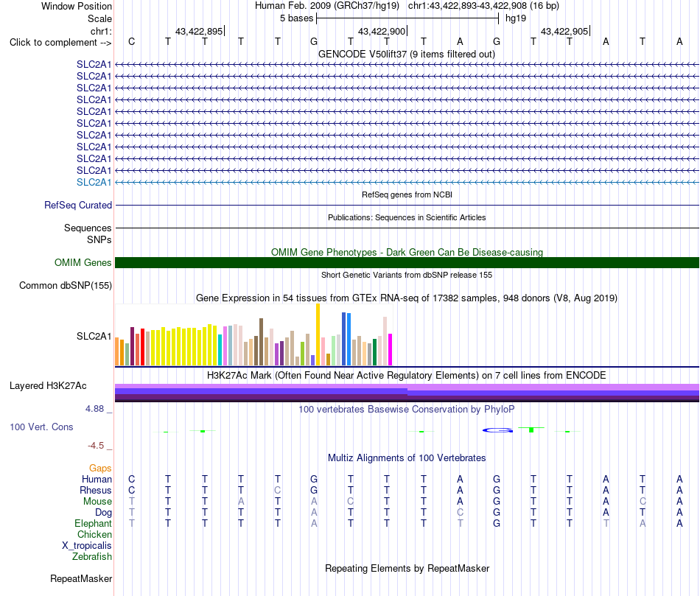This screenshot has height=596, width=700.
Task: Click 'Publications: Sequences in Scientific Articles' title
Action: tap(407, 217)
